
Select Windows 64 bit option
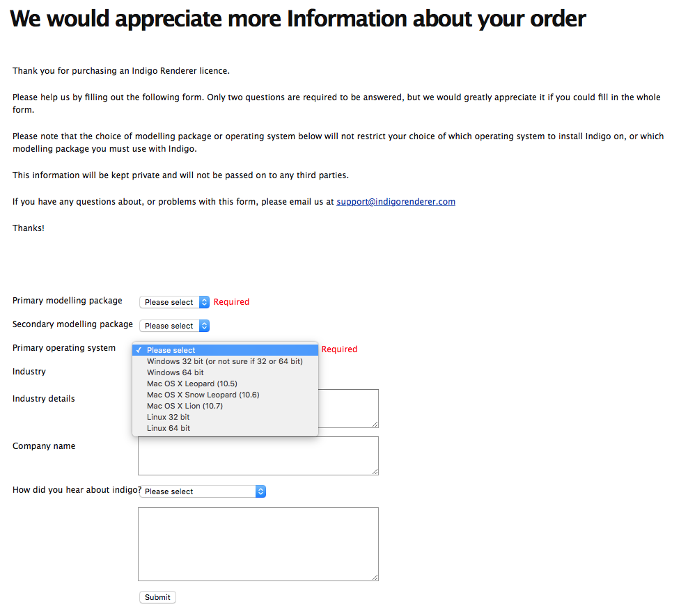225,372
